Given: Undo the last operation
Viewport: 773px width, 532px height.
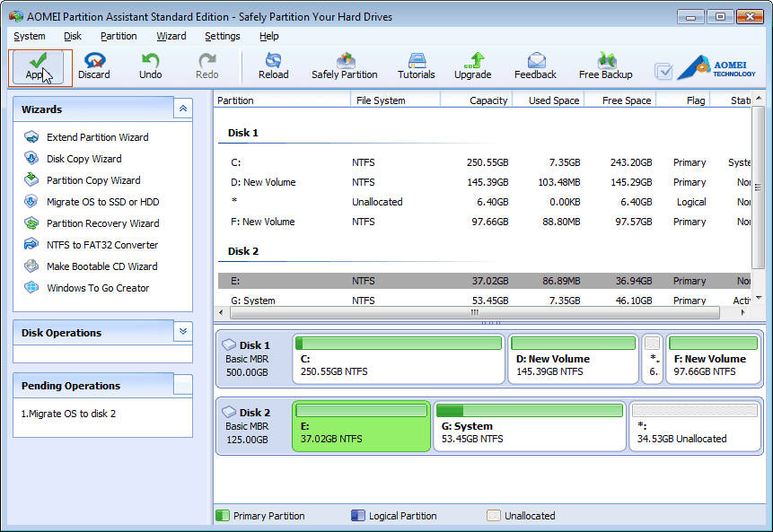Looking at the screenshot, I should point(150,67).
